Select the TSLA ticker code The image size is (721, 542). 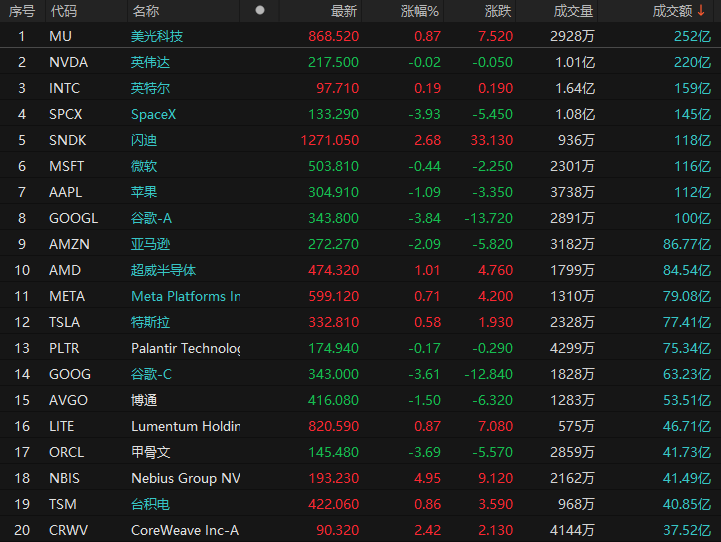point(64,322)
